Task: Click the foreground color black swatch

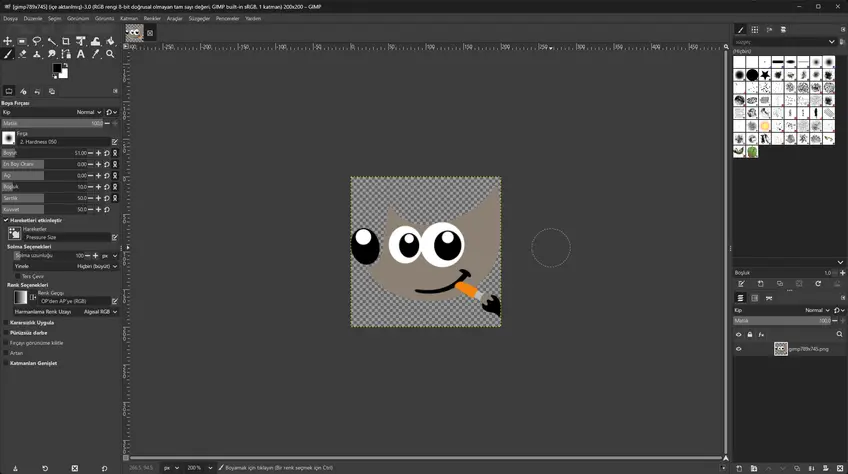Action: tap(58, 69)
